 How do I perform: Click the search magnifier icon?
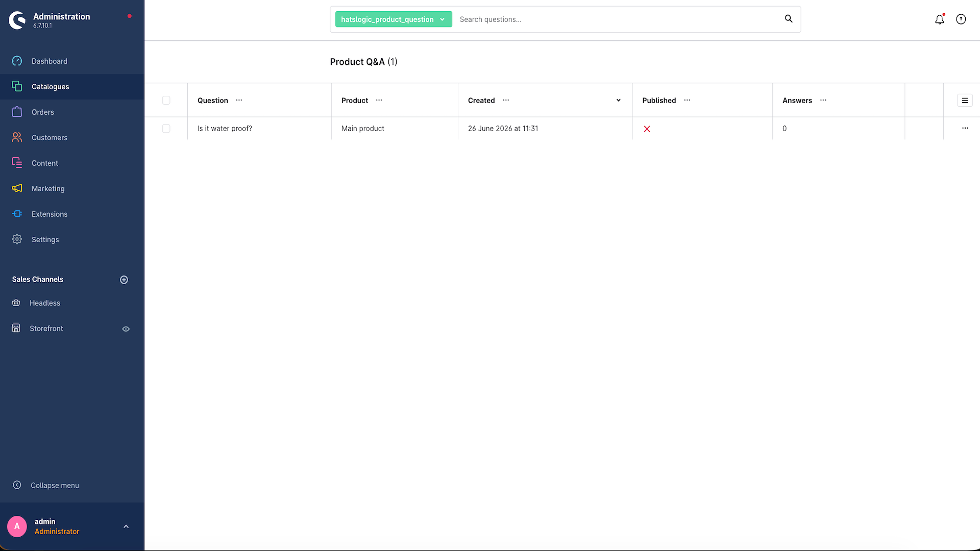(x=789, y=19)
